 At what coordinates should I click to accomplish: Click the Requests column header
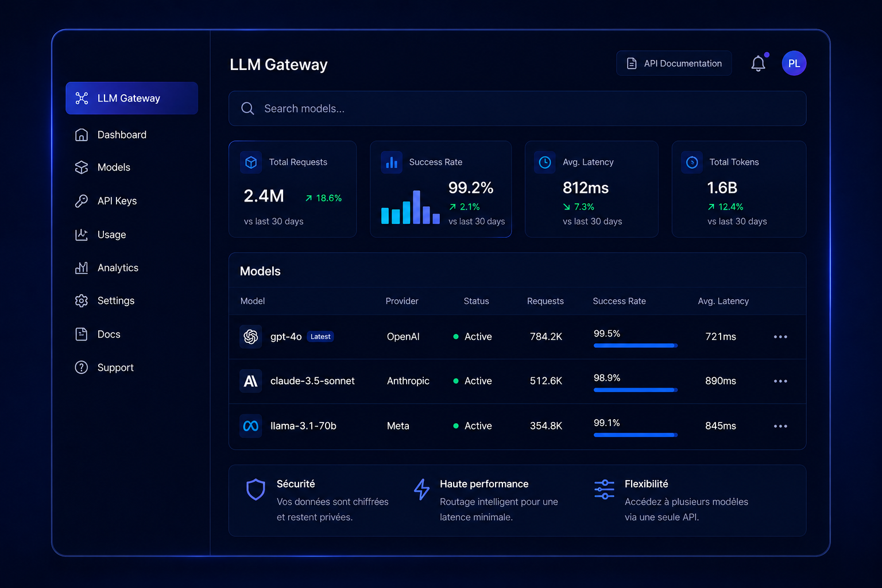click(546, 301)
